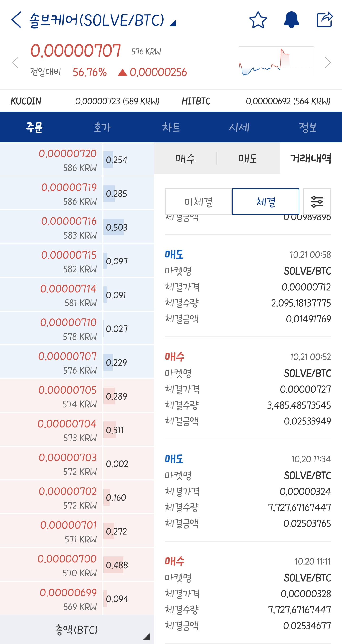This screenshot has height=644, width=342.
Task: Expand market selector triangle beside 솔브케어(SOLVE/BTC)
Action: click(172, 23)
